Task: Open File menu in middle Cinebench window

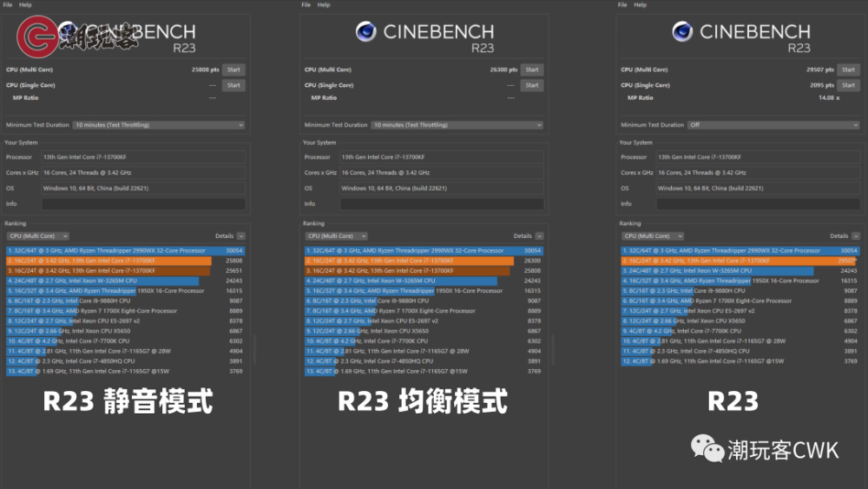Action: 306,4
